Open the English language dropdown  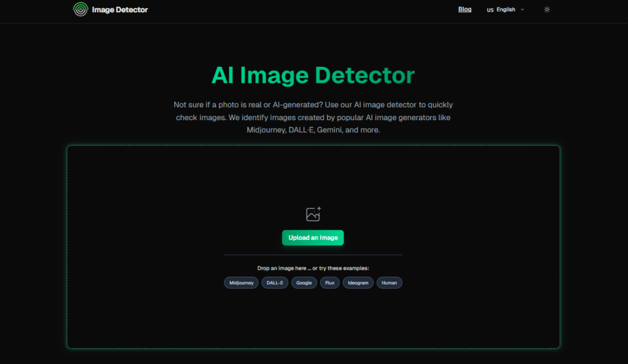tap(506, 10)
